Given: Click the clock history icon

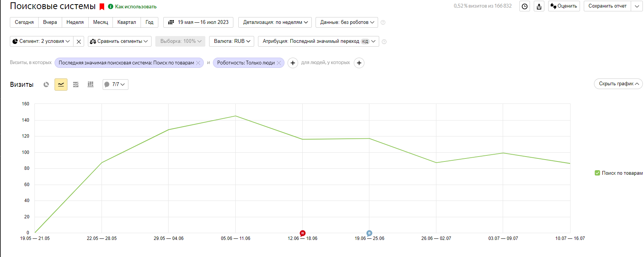Looking at the screenshot, I should click(x=525, y=6).
